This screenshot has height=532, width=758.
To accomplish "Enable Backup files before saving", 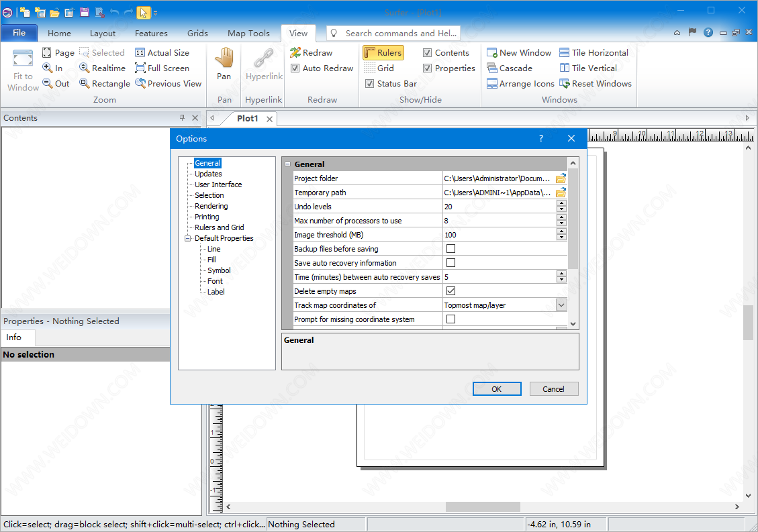I will pyautogui.click(x=451, y=249).
